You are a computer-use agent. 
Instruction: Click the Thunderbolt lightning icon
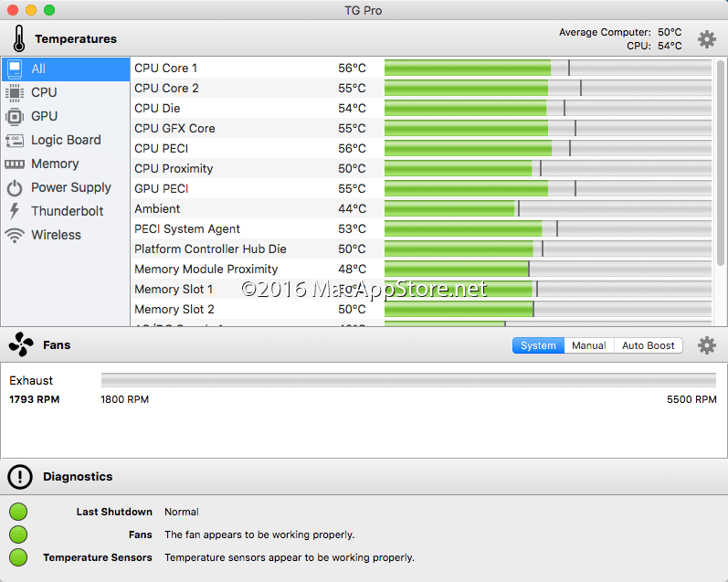(15, 211)
